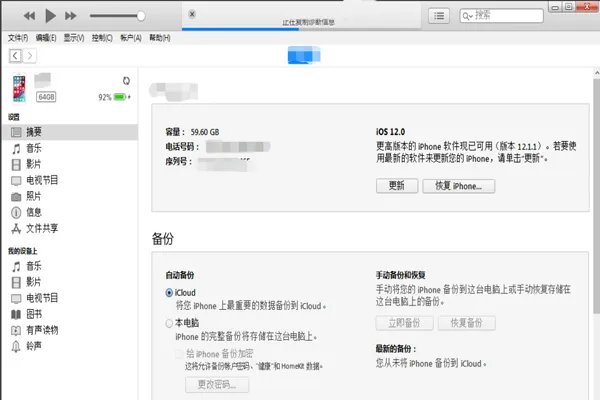Click the 恢复 iPhone... button
Screen dimensions: 600x400
(458, 186)
